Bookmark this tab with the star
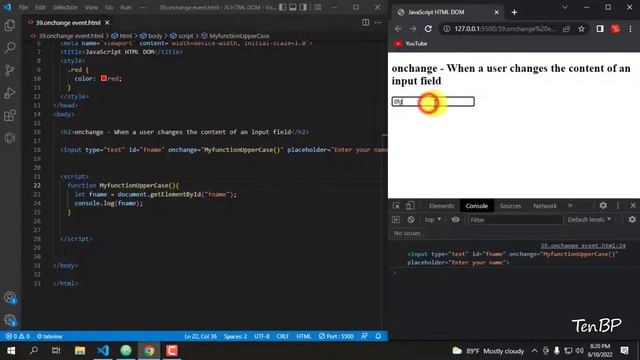 [581, 29]
